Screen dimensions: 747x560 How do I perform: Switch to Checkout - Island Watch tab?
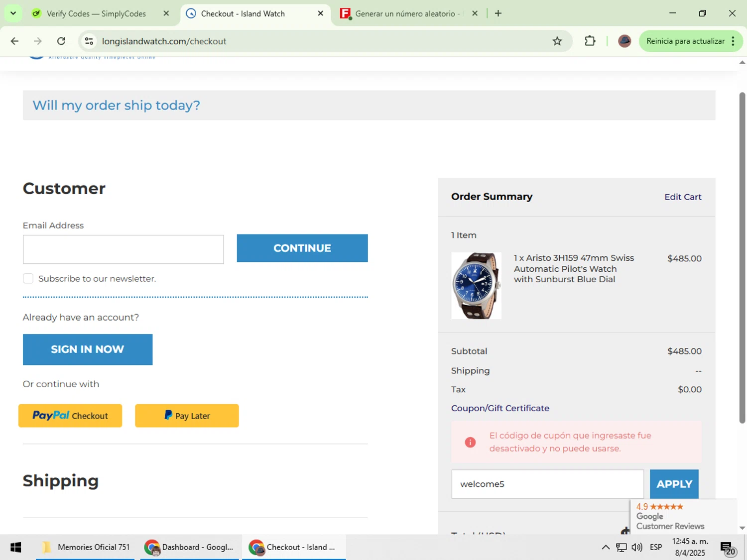[x=243, y=13]
